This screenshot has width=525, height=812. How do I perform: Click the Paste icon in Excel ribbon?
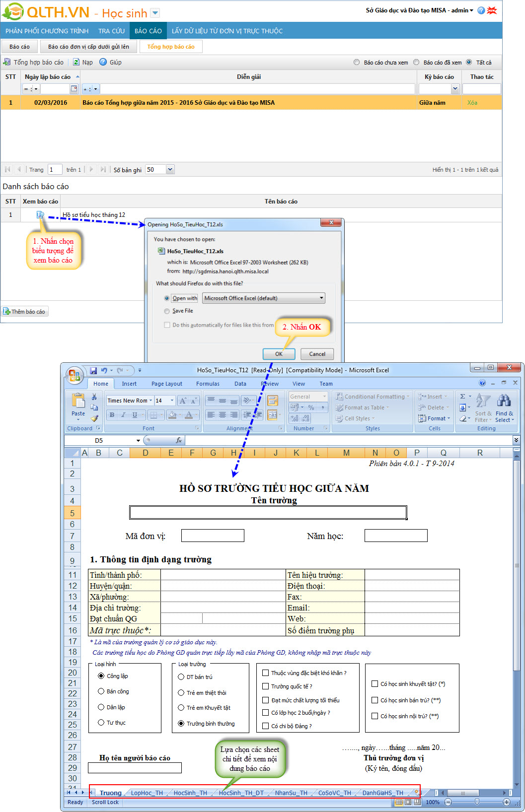tap(78, 402)
